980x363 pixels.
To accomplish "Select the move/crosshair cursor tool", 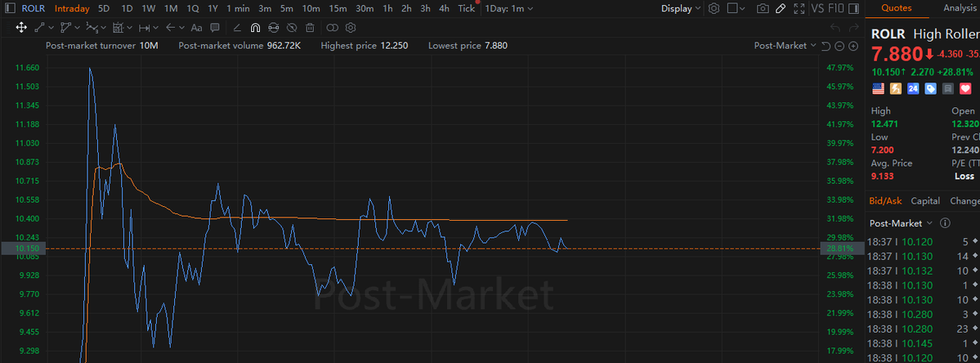I will 20,28.
